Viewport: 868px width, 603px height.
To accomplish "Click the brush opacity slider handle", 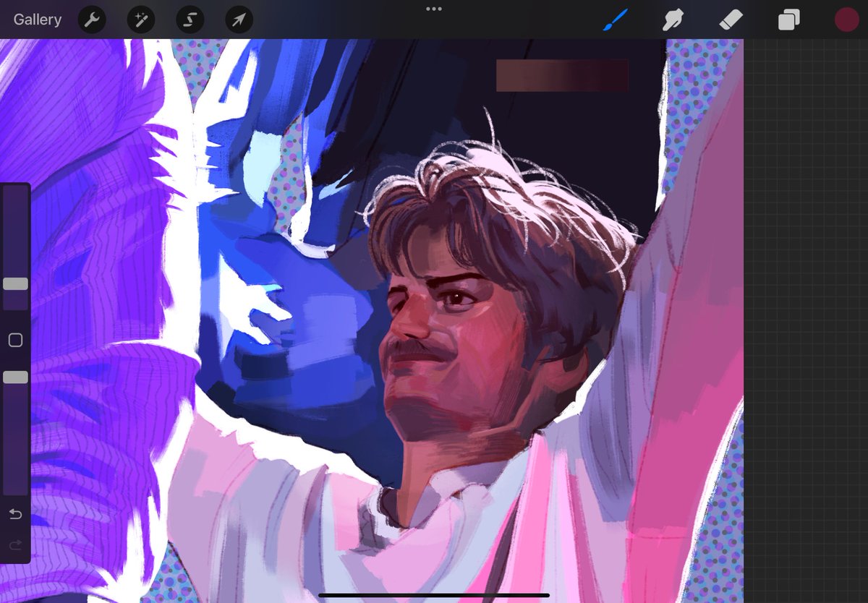I will tap(15, 377).
